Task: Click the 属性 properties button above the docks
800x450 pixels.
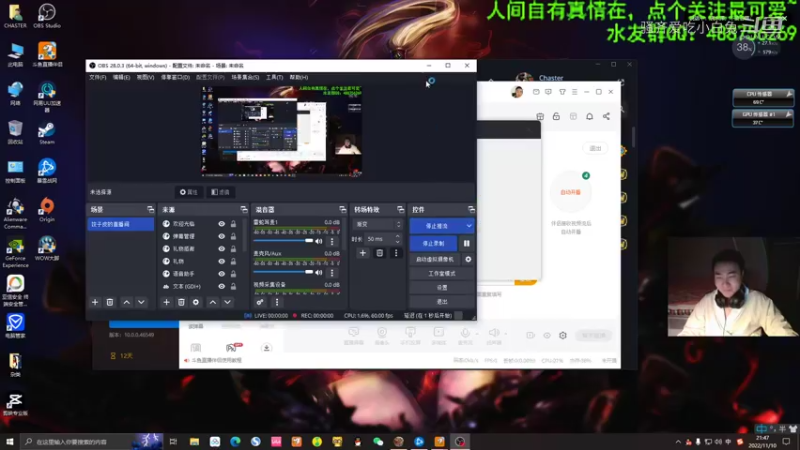Action: pos(189,192)
